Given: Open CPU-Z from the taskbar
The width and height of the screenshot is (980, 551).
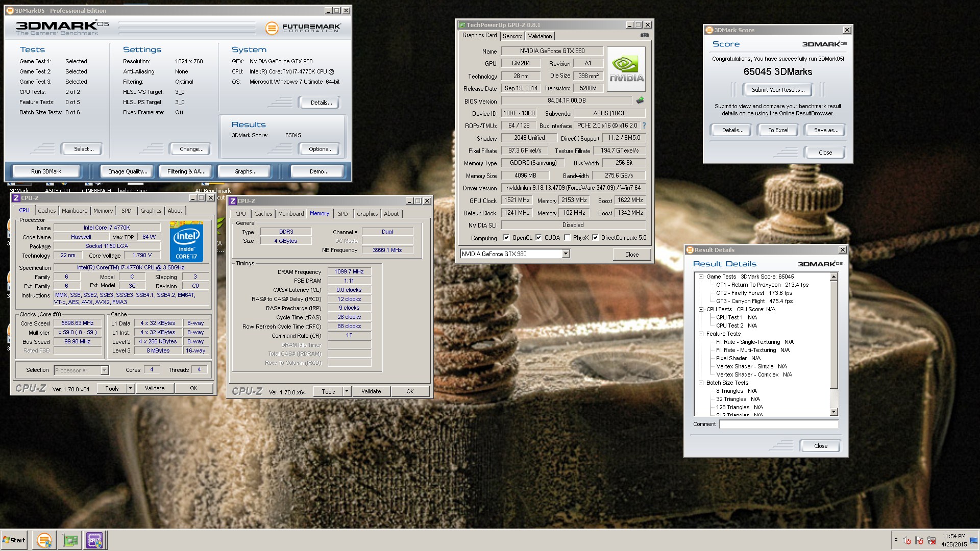Looking at the screenshot, I should click(x=94, y=540).
